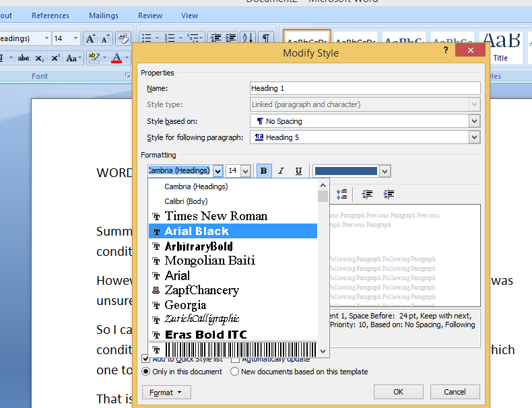This screenshot has height=408, width=532.
Task: Open the Font dialog launcher icon
Action: (127, 75)
